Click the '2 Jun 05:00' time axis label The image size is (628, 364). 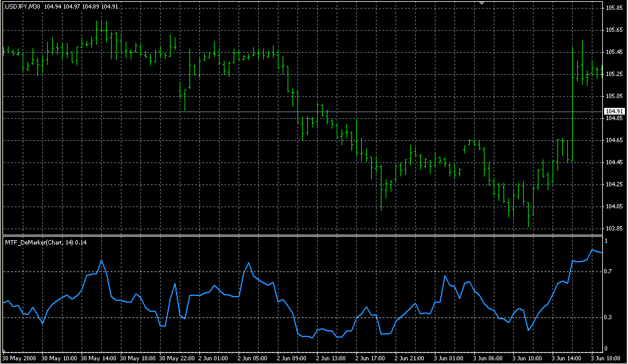pos(252,358)
